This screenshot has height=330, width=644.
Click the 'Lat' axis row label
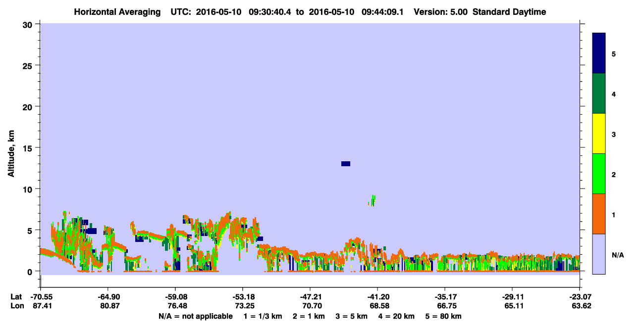click(x=16, y=297)
